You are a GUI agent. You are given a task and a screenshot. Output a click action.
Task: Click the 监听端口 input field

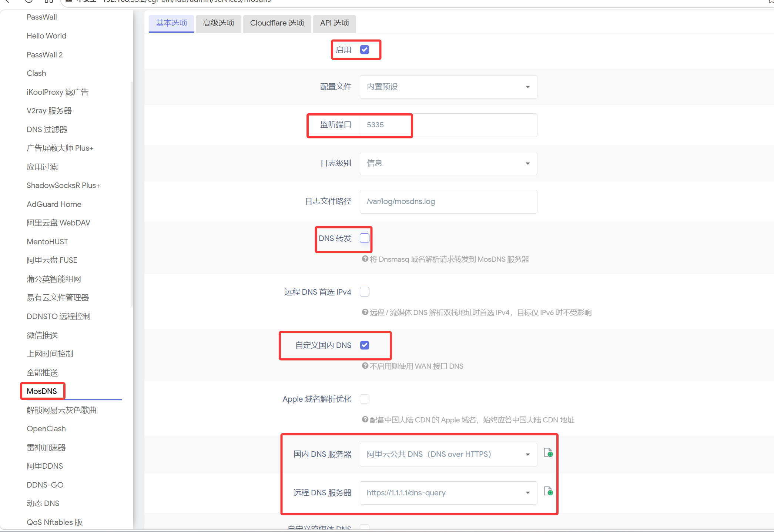pos(448,125)
